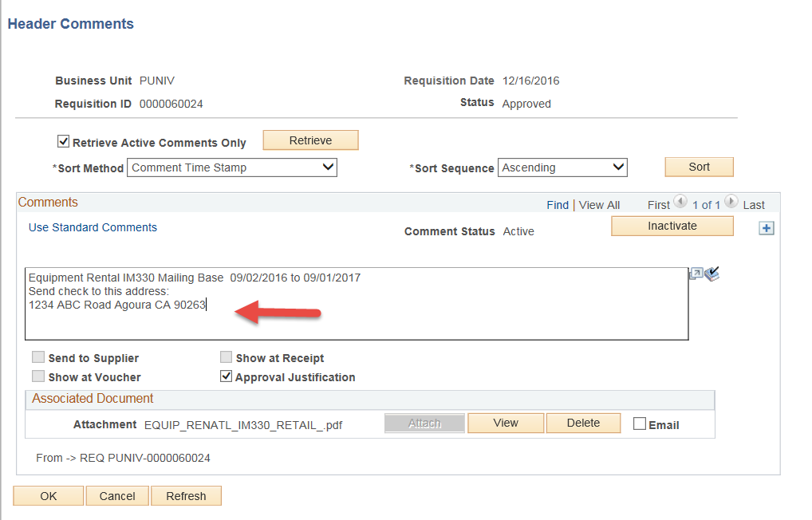Run spell check on the comment text
Image resolution: width=812 pixels, height=520 pixels.
pos(712,274)
